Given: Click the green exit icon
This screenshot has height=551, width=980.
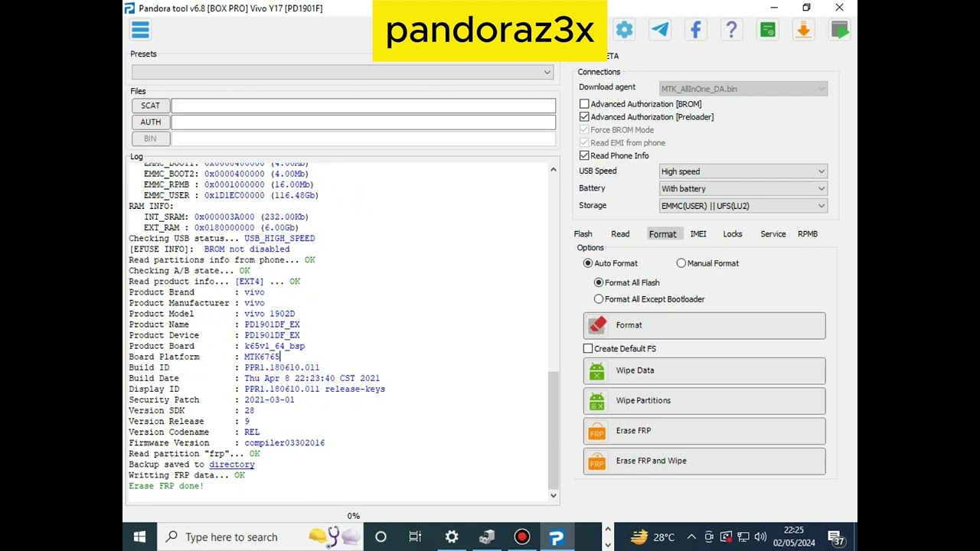Looking at the screenshot, I should 839,30.
